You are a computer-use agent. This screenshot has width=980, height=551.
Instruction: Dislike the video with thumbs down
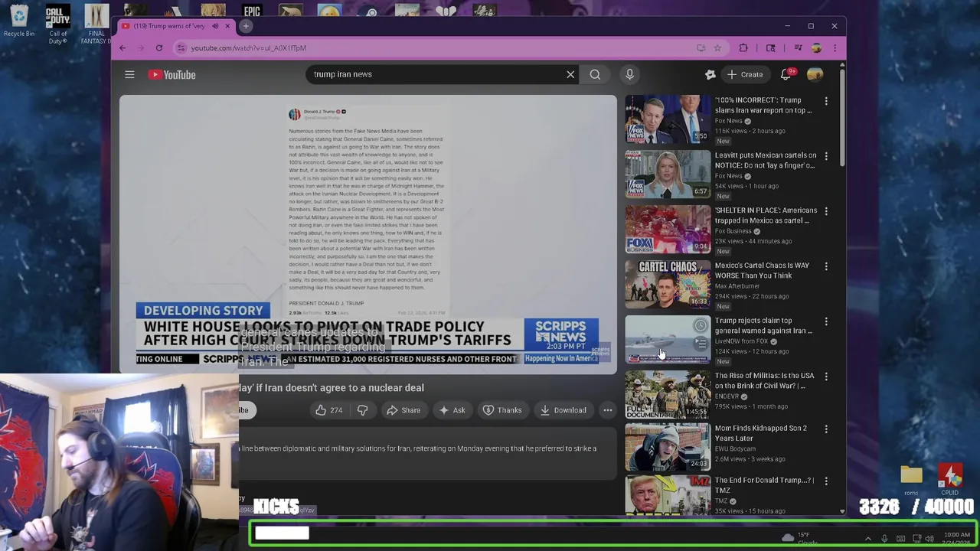pyautogui.click(x=362, y=410)
